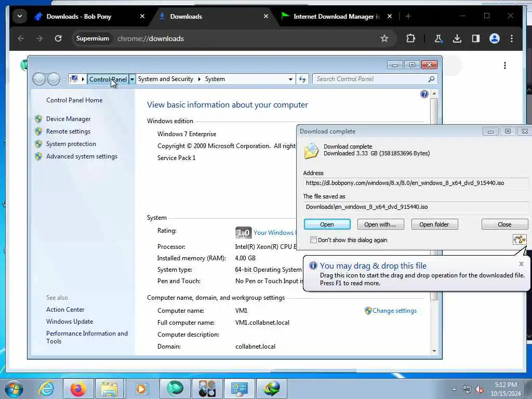532x399 pixels.
Task: Open address bar previous locations dropdown
Action: click(290, 79)
